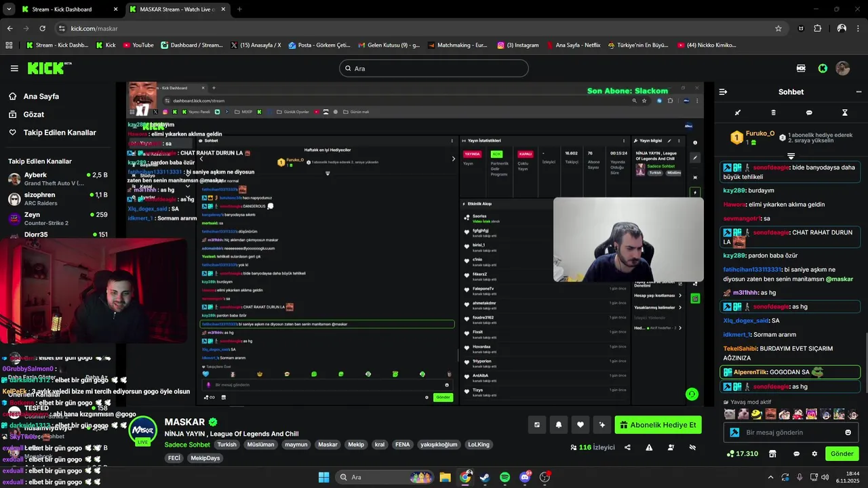This screenshot has width=868, height=488.
Task: Open Takip Edilen Kanallar in sidebar
Action: (x=52, y=133)
